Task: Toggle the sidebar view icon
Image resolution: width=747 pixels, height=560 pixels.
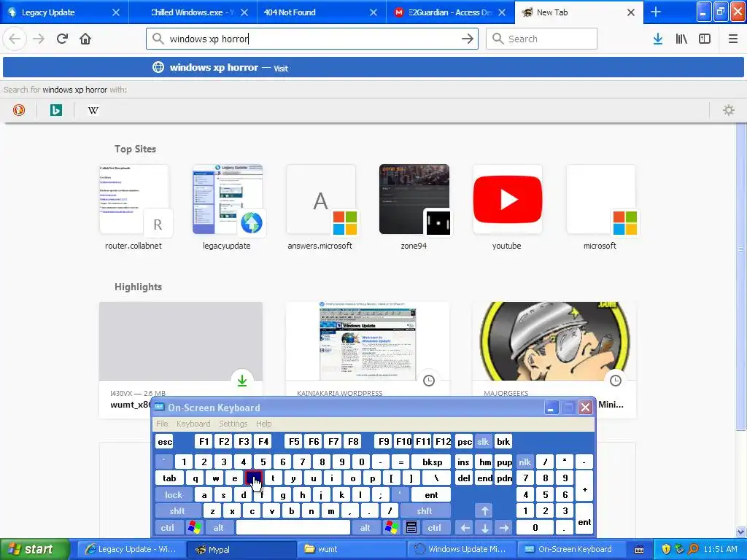Action: pyautogui.click(x=705, y=39)
